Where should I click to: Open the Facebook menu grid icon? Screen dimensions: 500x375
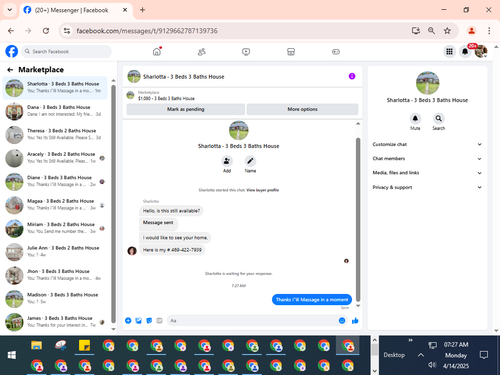click(x=449, y=51)
